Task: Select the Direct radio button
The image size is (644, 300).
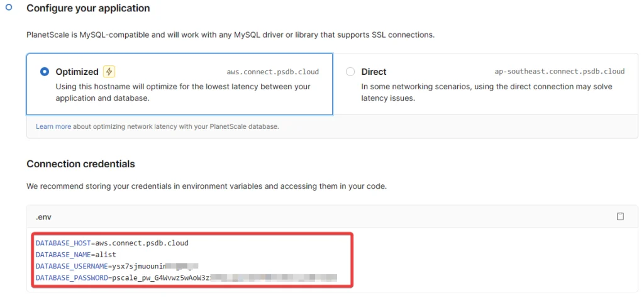Action: (x=350, y=72)
